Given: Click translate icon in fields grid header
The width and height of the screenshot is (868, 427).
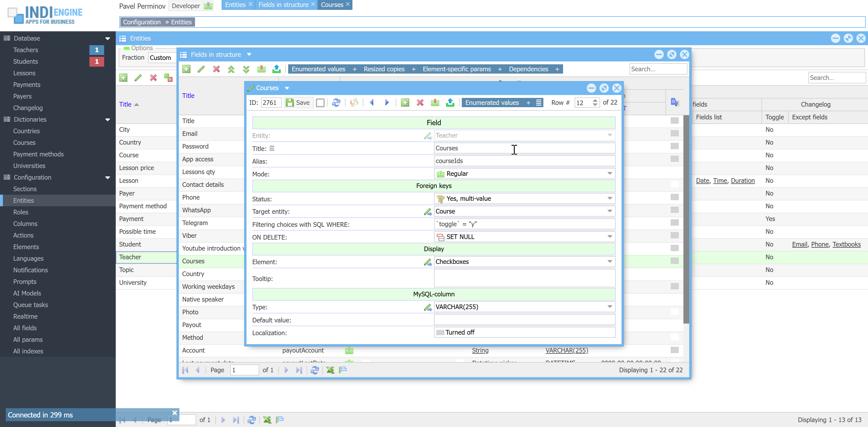Looking at the screenshot, I should coord(675,102).
